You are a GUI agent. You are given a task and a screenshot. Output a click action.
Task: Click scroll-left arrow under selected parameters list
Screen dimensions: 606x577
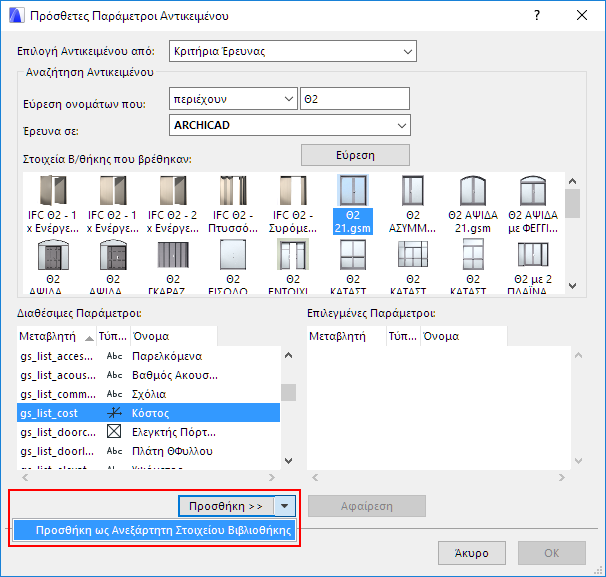tap(315, 477)
